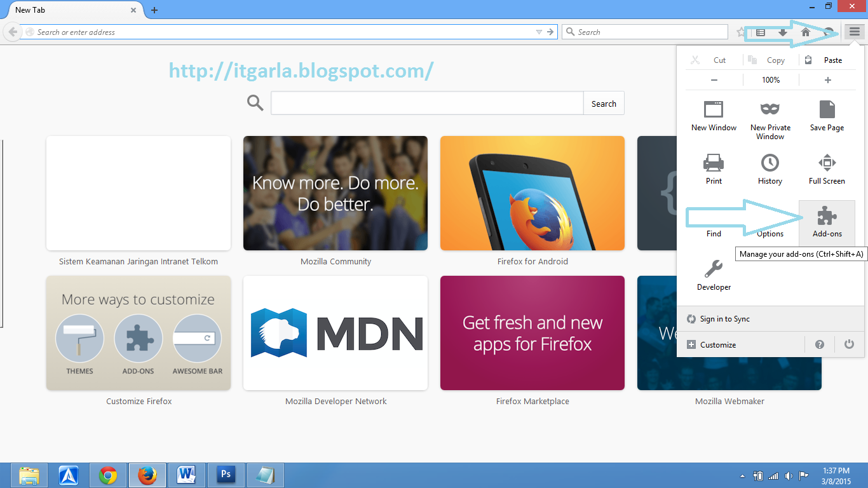868x488 pixels.
Task: Launch Google Chrome from the taskbar
Action: coord(108,475)
